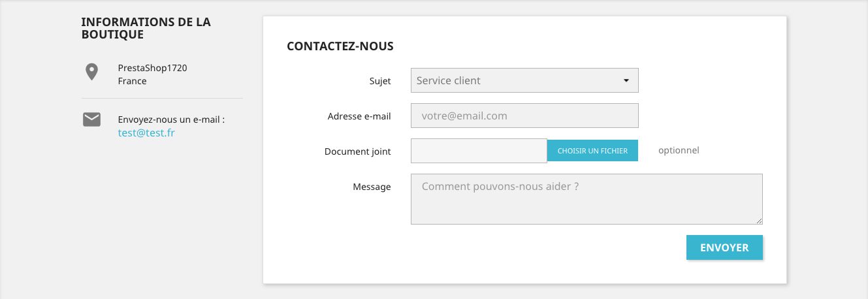The image size is (868, 299).
Task: Click the Informations de la boutique heading
Action: [x=146, y=28]
